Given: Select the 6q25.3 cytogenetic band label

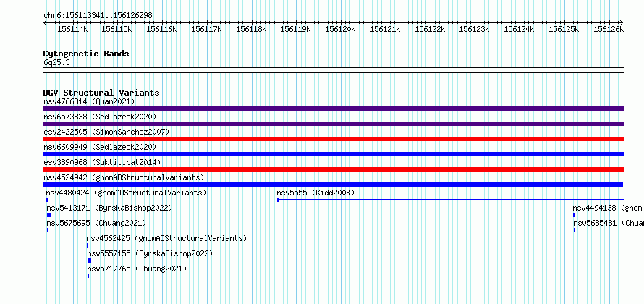Looking at the screenshot, I should click(56, 62).
